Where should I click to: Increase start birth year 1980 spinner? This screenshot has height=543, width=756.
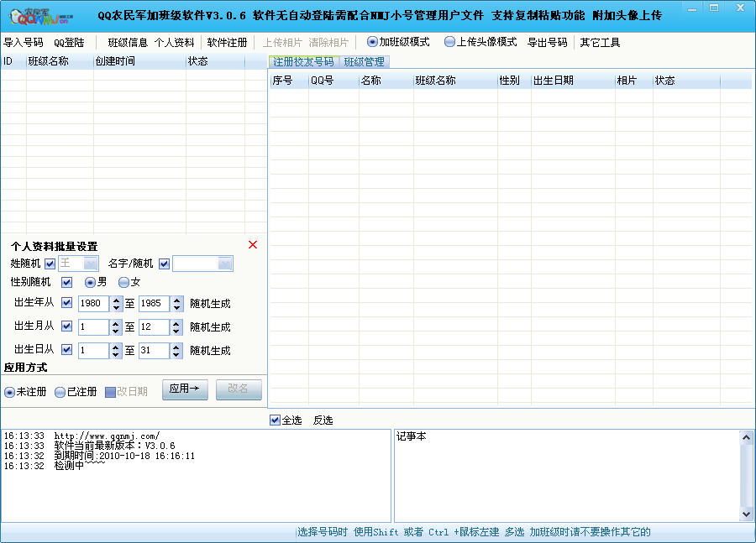pos(116,300)
